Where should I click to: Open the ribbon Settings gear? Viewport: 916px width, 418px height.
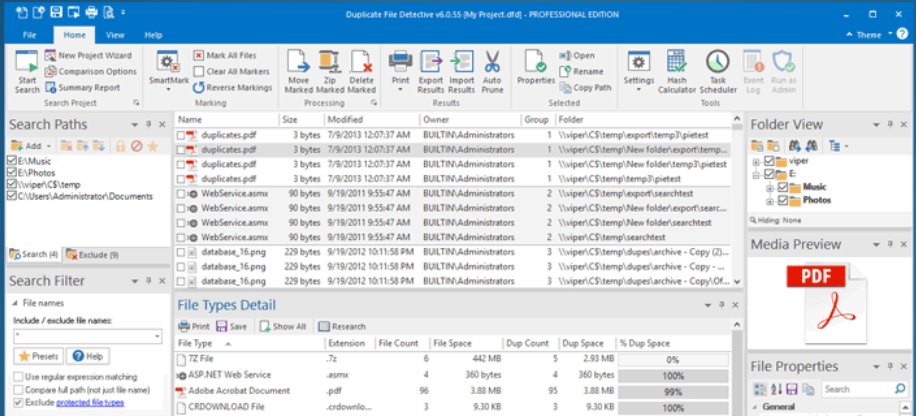point(639,72)
